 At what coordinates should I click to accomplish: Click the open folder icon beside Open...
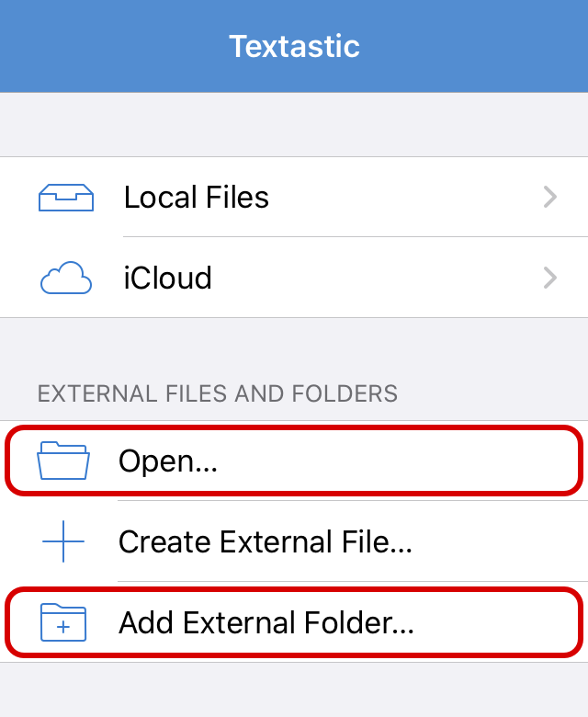pyautogui.click(x=63, y=461)
